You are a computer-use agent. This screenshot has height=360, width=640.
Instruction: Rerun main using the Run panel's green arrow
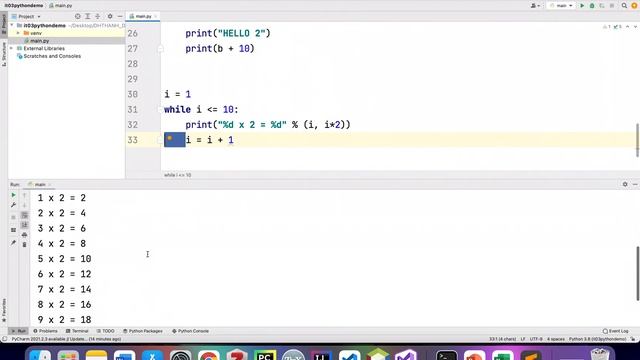point(13,195)
